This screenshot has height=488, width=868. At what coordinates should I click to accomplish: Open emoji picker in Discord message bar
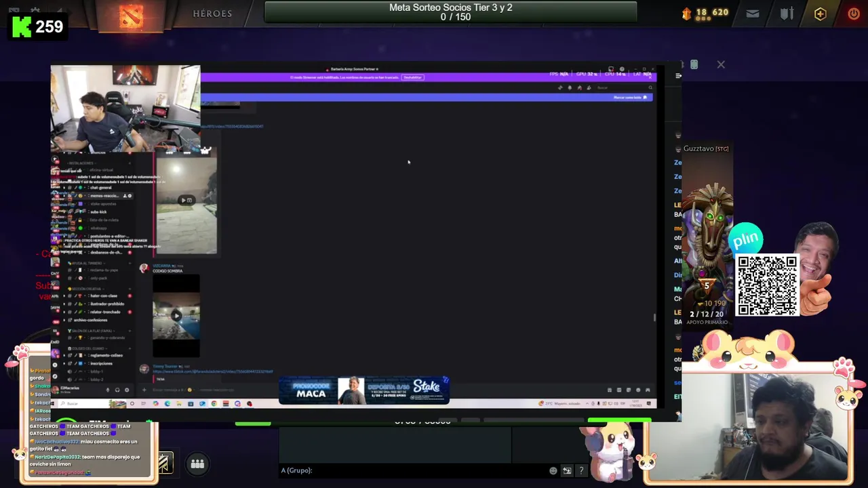tap(638, 390)
